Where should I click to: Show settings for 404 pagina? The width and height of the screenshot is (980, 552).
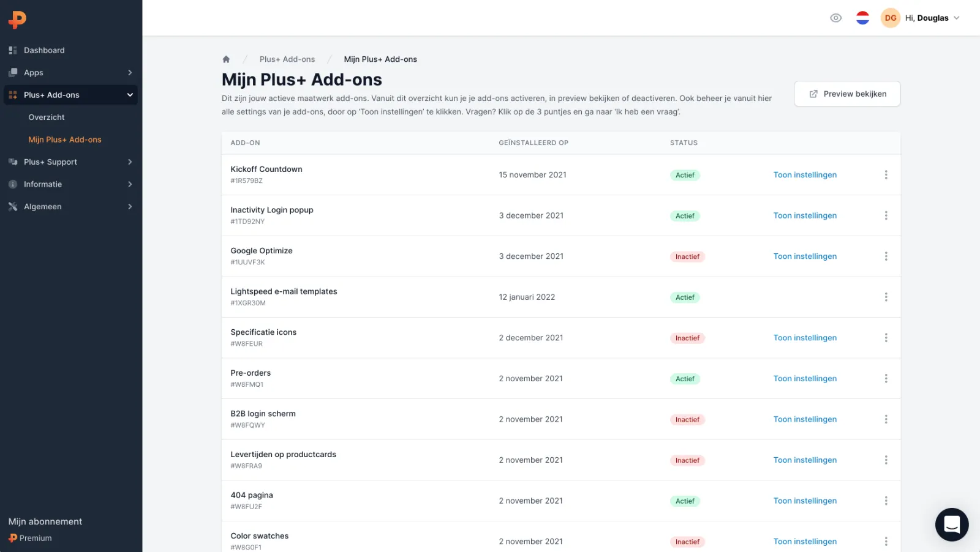[805, 501]
